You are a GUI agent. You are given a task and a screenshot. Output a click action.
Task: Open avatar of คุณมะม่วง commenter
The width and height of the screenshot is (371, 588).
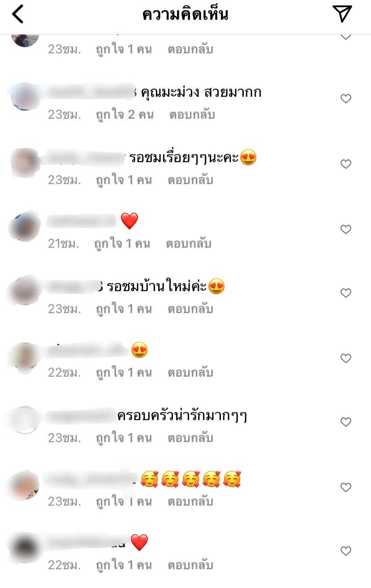click(x=25, y=97)
